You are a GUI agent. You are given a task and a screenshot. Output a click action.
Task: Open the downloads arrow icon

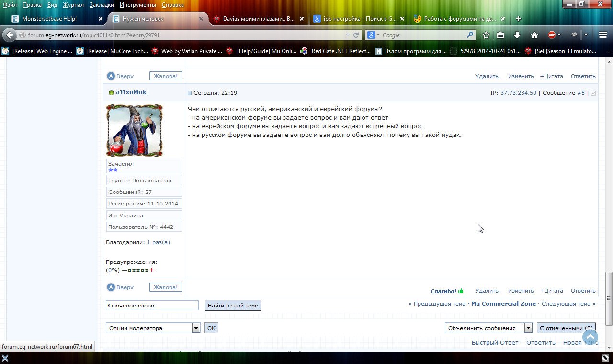(517, 35)
